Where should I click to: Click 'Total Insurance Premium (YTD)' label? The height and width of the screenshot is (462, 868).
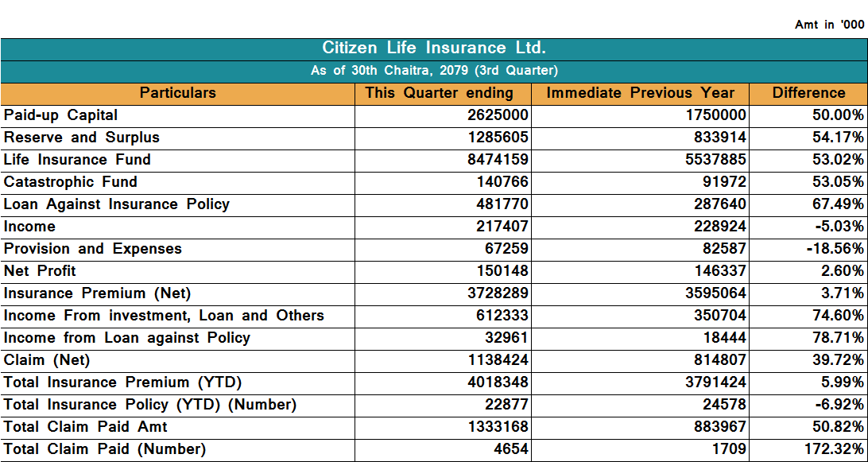123,382
